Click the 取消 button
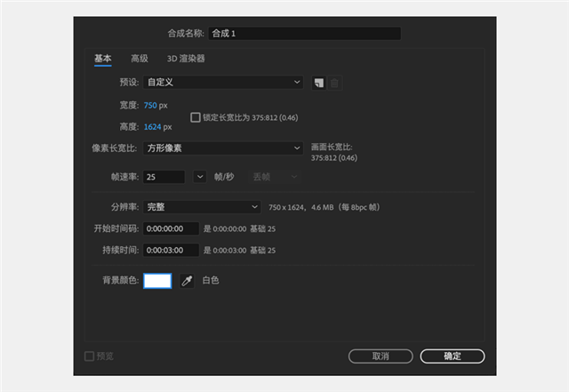Screen dimensions: 569x392 (381, 356)
